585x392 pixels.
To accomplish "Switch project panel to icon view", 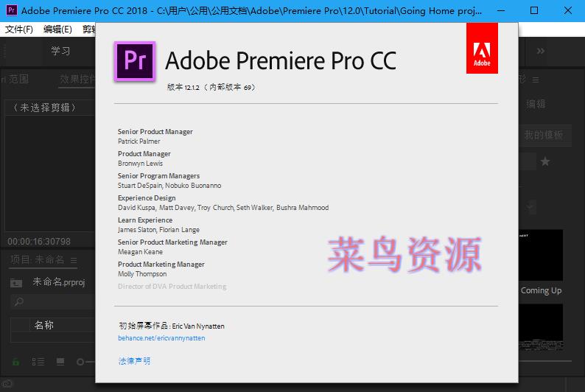I will pos(60,361).
